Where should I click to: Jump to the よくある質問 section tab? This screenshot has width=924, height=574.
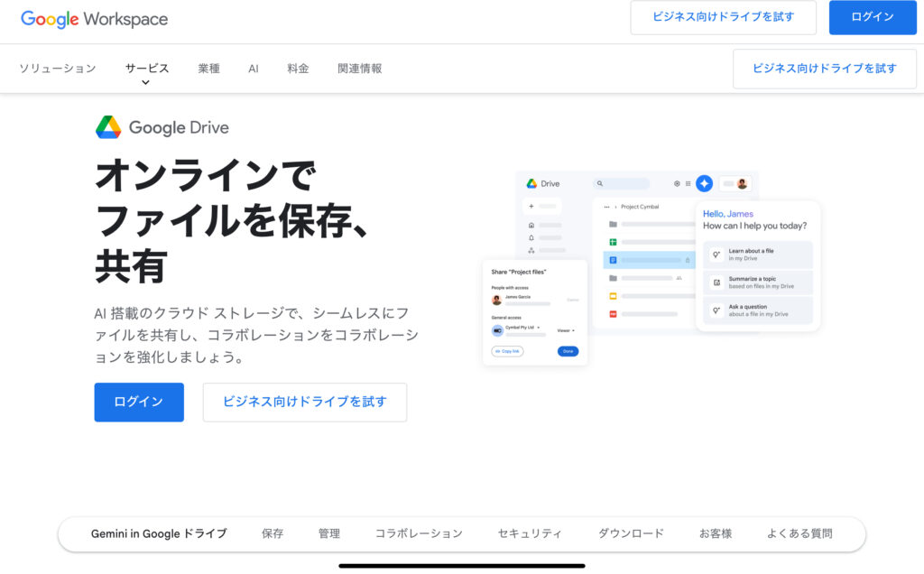click(799, 533)
